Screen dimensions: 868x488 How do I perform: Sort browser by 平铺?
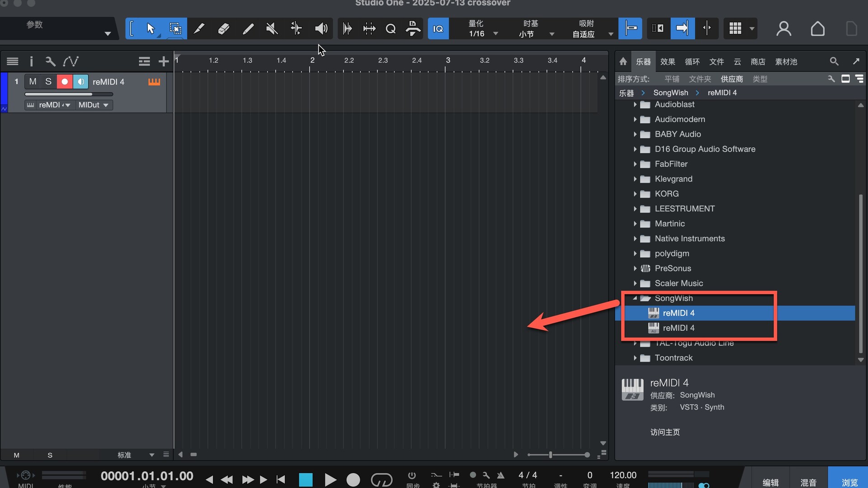672,79
